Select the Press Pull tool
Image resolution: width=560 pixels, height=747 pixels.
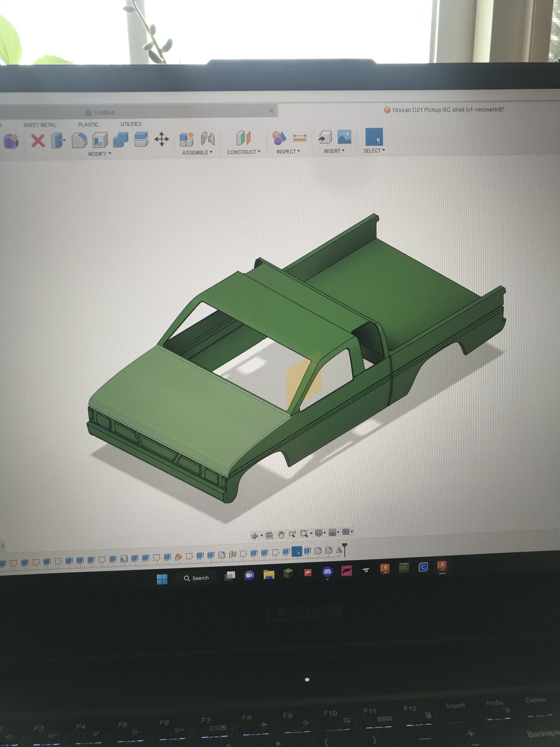[x=58, y=140]
